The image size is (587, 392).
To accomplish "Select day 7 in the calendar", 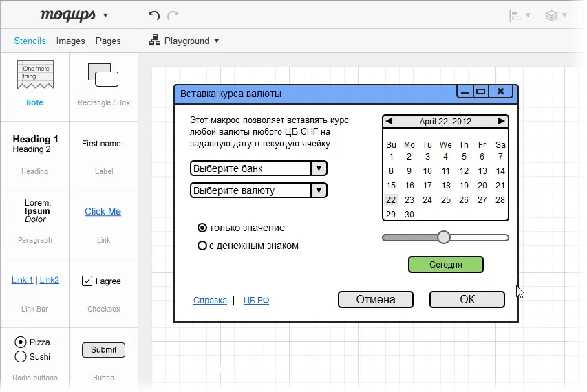I will pyautogui.click(x=500, y=156).
